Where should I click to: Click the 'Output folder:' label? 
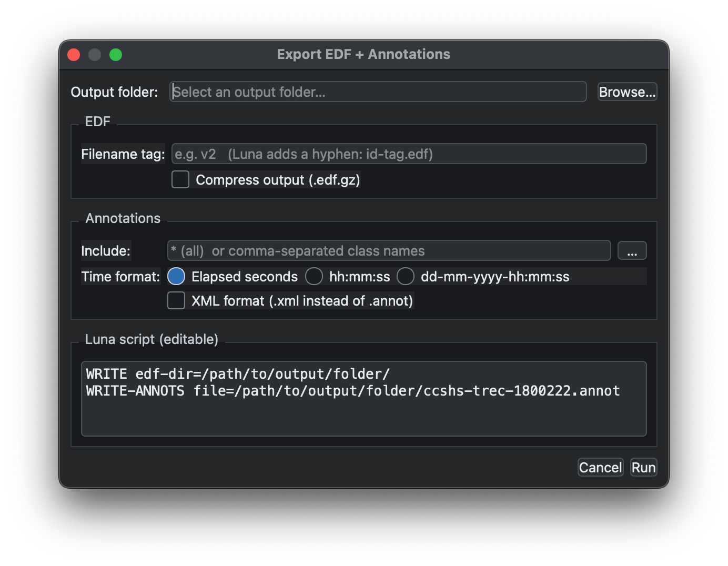pos(114,92)
